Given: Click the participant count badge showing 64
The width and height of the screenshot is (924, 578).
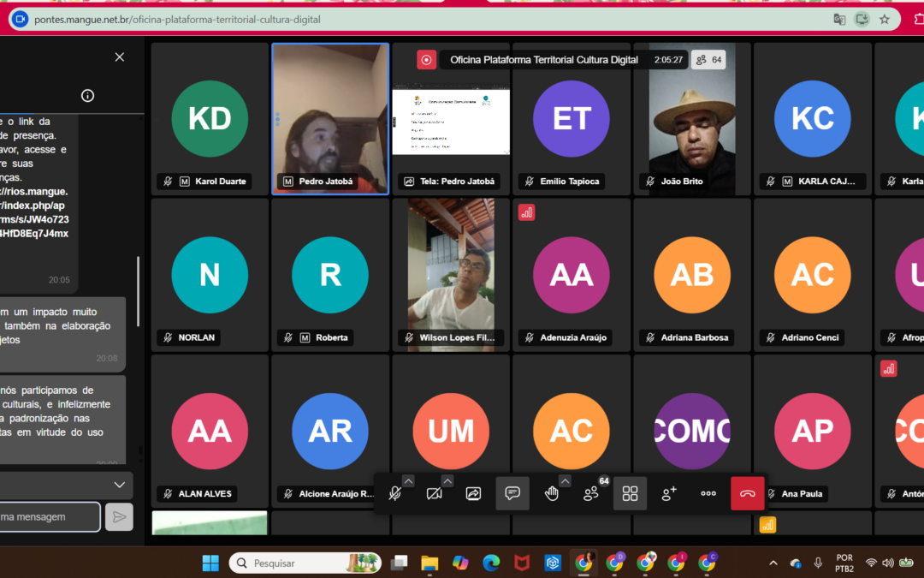Looking at the screenshot, I should [x=708, y=60].
